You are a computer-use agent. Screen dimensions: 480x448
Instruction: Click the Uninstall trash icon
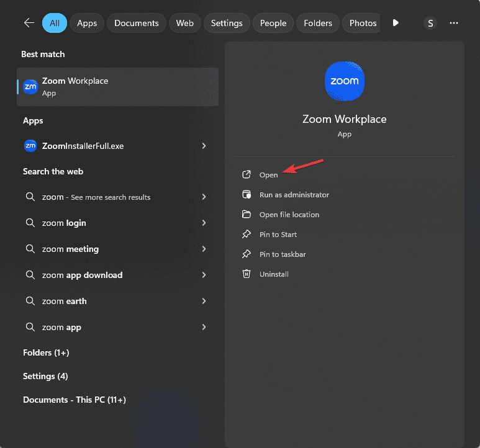247,274
